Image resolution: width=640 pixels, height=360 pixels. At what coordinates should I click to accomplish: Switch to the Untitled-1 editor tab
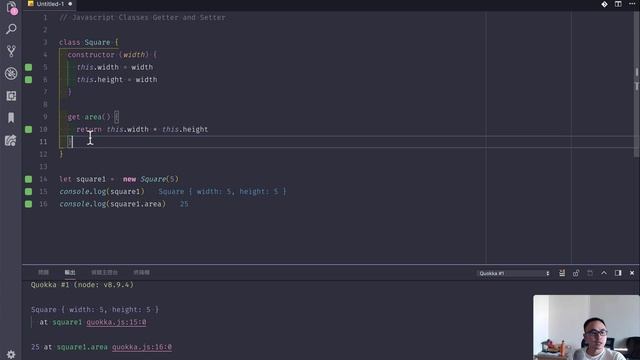pos(49,4)
